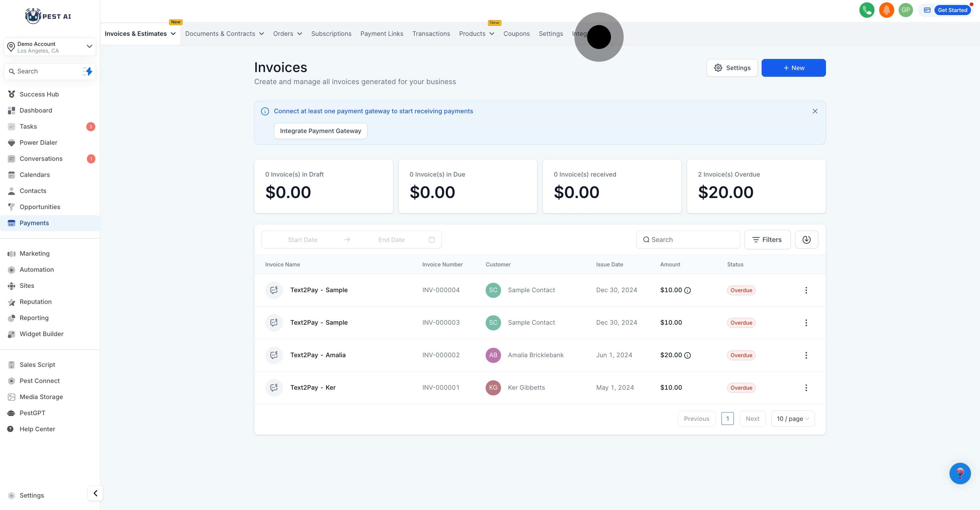Click the Start Date input field
This screenshot has height=510, width=980.
click(302, 240)
